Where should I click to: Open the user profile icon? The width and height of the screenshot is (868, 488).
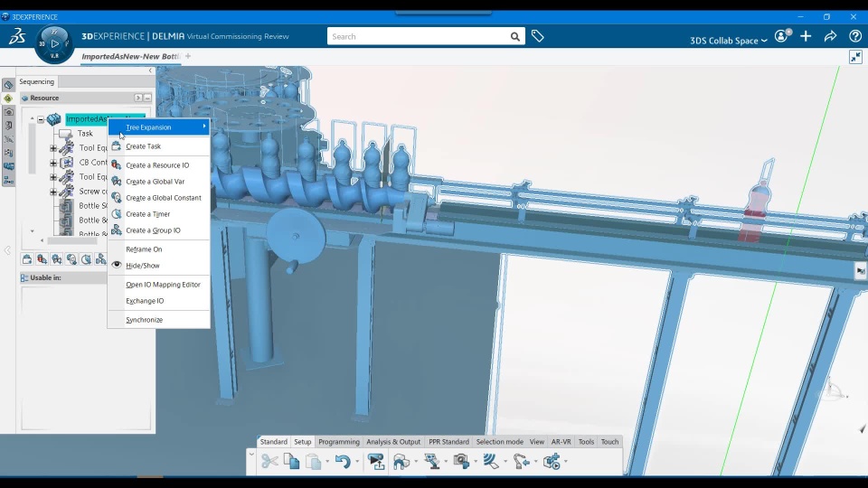(781, 36)
